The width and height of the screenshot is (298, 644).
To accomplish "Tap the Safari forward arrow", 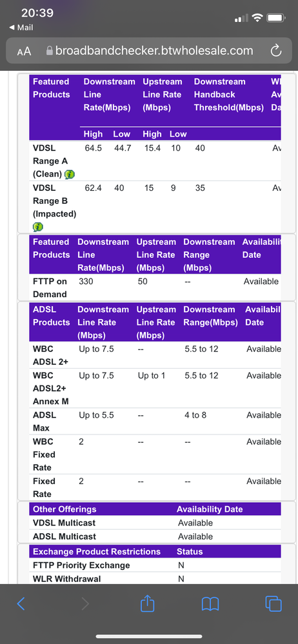I will point(84,603).
